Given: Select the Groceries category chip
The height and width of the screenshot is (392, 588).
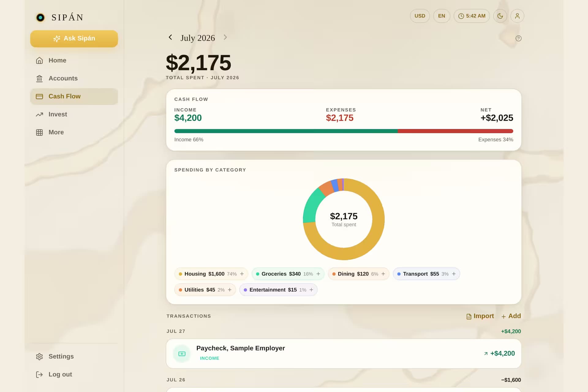Looking at the screenshot, I should [288, 274].
